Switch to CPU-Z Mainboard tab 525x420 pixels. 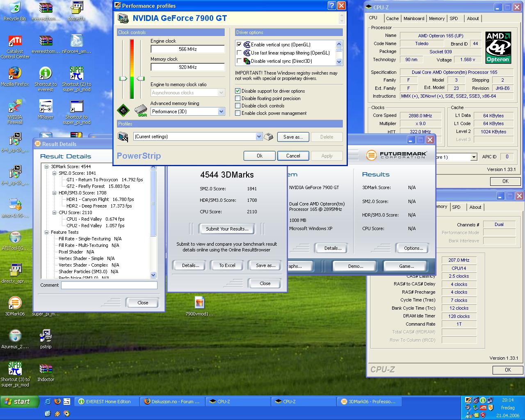[414, 18]
